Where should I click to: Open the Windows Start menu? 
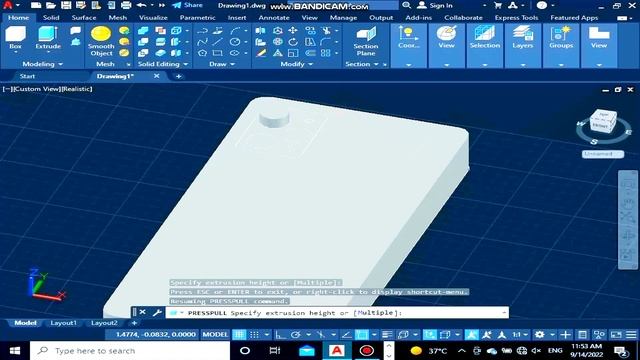[15, 351]
